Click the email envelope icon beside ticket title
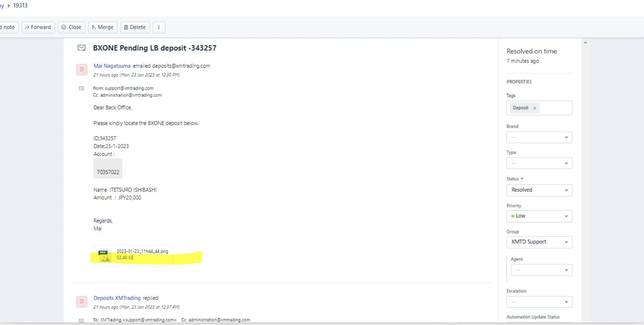The height and width of the screenshot is (325, 644). 82,48
